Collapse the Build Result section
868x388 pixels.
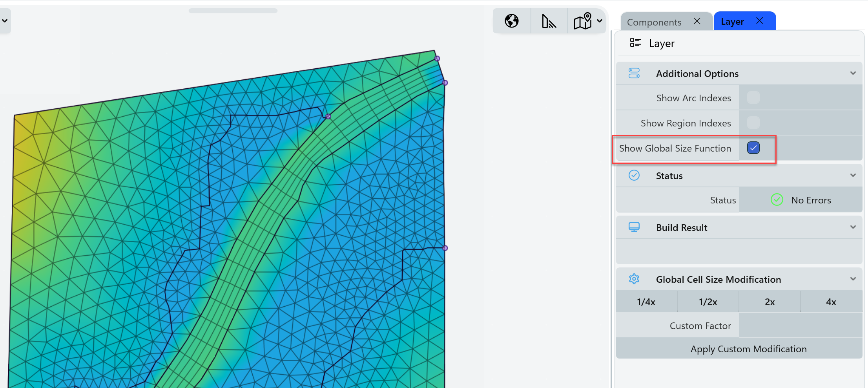click(853, 227)
